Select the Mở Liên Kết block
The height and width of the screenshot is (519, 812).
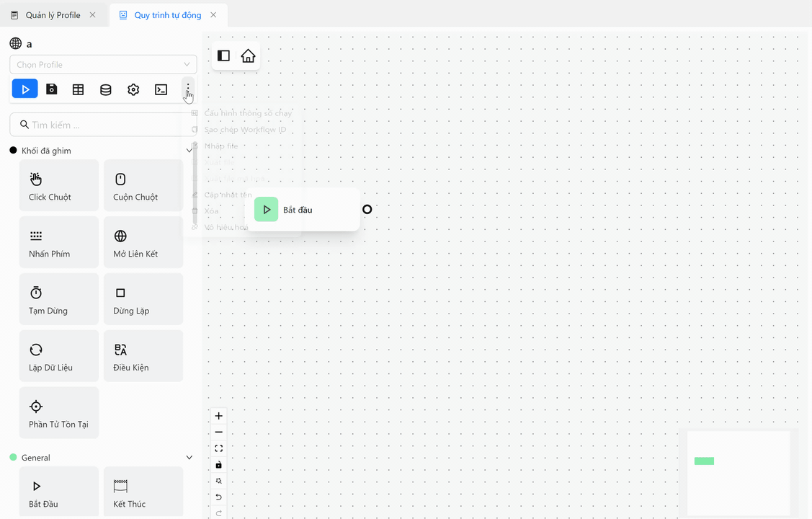tap(143, 243)
